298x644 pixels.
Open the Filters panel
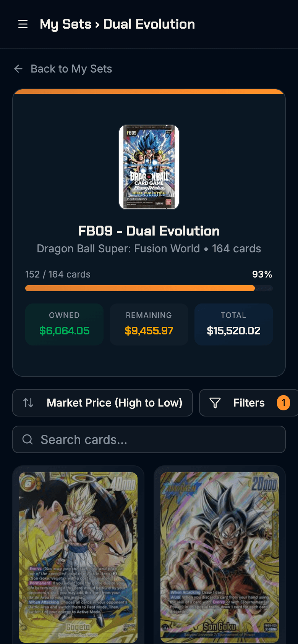pyautogui.click(x=249, y=402)
